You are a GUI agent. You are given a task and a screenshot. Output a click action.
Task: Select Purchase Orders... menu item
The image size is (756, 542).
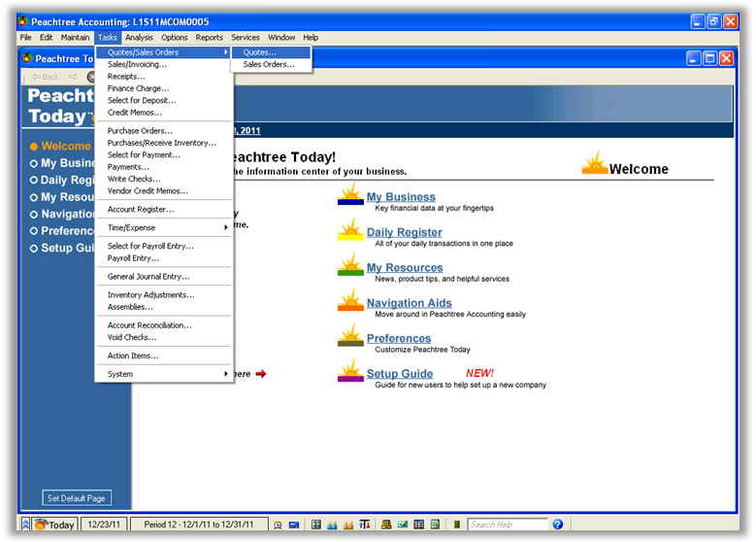point(164,131)
